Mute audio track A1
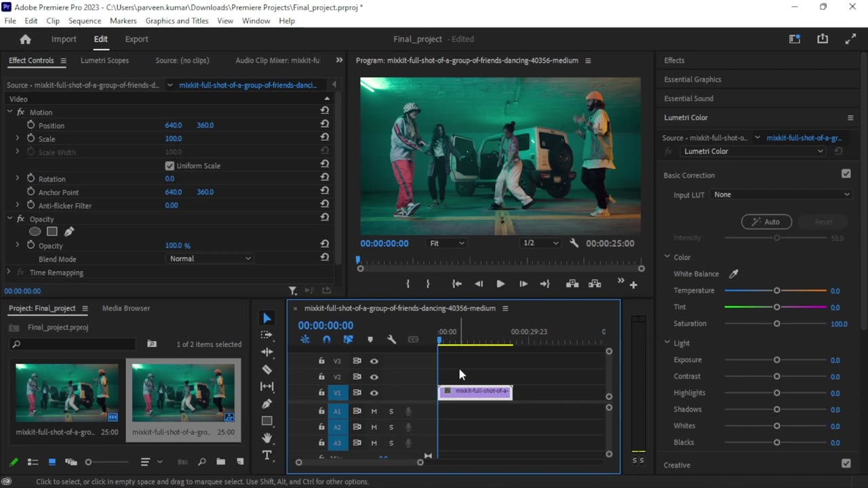Image resolution: width=868 pixels, height=488 pixels. coord(374,411)
